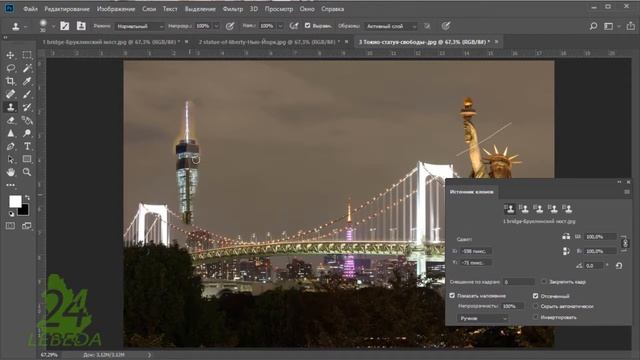640x360 pixels.
Task: Open the blend mode Нормальный dropdown
Action: 139,26
